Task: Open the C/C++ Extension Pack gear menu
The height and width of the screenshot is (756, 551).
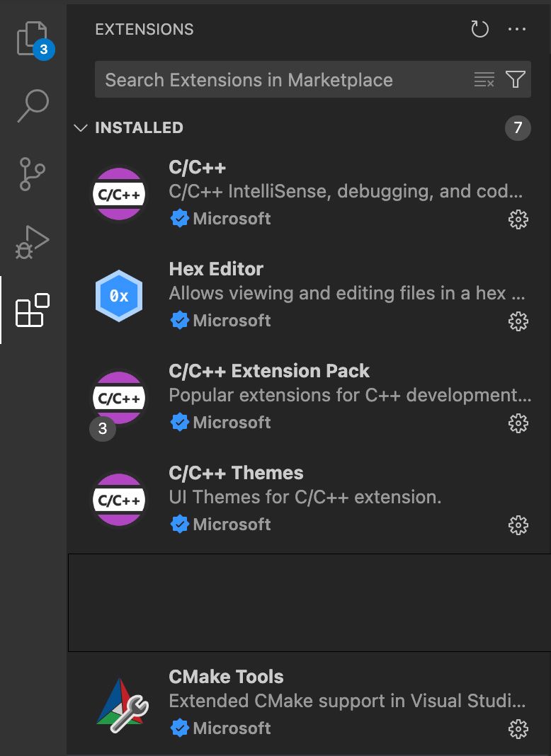Action: click(x=518, y=423)
